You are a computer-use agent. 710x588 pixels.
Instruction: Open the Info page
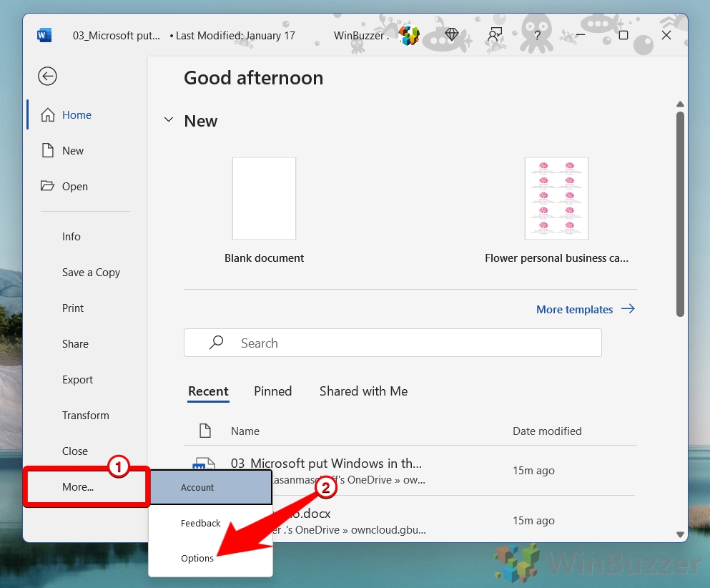(71, 237)
